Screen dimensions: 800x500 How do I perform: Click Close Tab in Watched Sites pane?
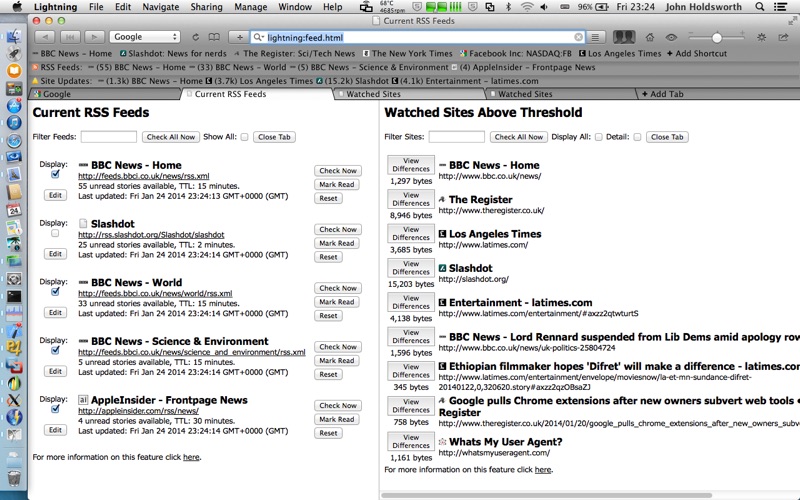pyautogui.click(x=667, y=137)
